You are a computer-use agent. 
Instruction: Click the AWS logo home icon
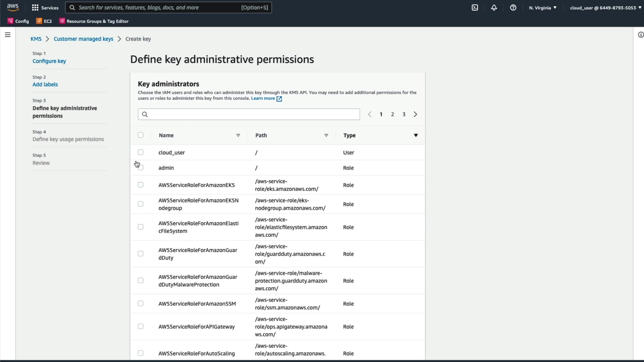(x=13, y=7)
